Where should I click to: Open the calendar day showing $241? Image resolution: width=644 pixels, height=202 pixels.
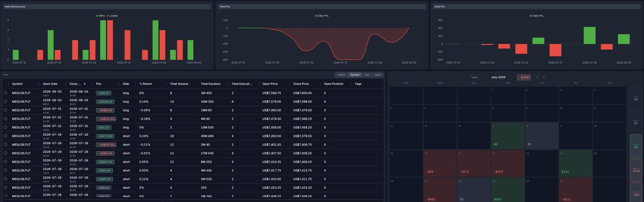point(576,164)
